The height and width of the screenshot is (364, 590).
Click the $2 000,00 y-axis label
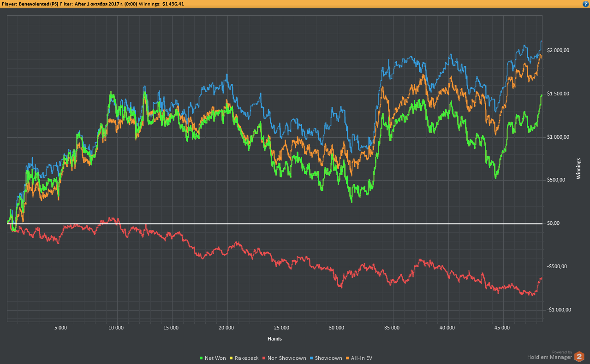[558, 51]
